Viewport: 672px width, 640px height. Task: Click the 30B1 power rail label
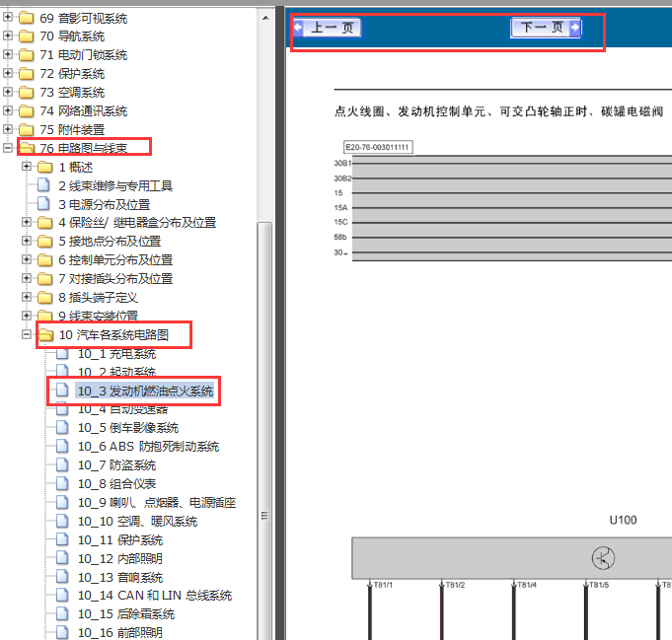tap(342, 164)
